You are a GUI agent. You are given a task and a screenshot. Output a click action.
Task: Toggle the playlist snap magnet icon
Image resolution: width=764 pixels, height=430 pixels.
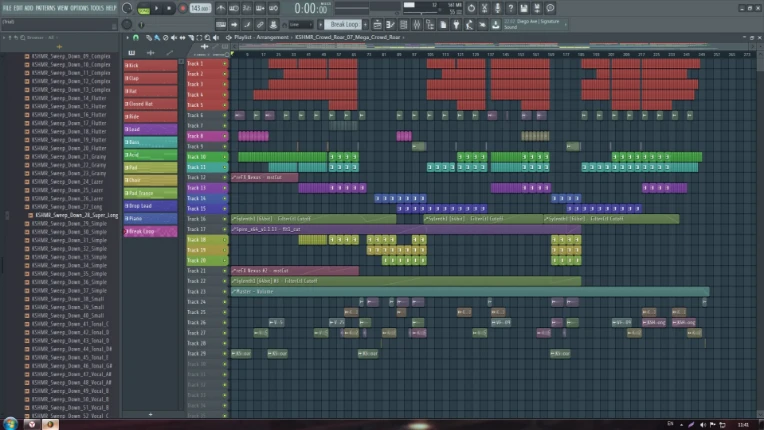pos(136,37)
